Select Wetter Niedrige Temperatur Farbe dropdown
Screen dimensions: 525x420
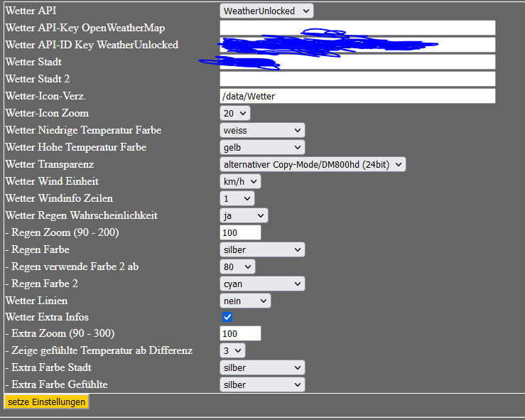pyautogui.click(x=262, y=130)
